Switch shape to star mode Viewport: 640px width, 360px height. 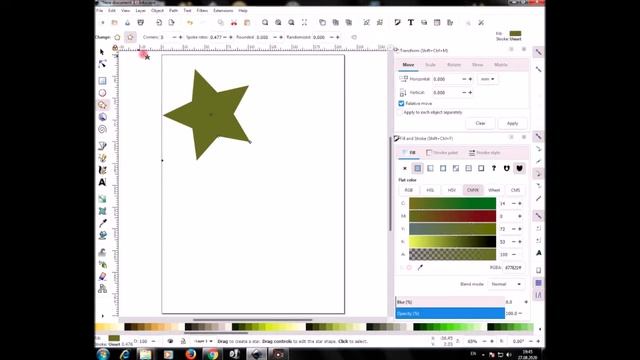(130, 37)
